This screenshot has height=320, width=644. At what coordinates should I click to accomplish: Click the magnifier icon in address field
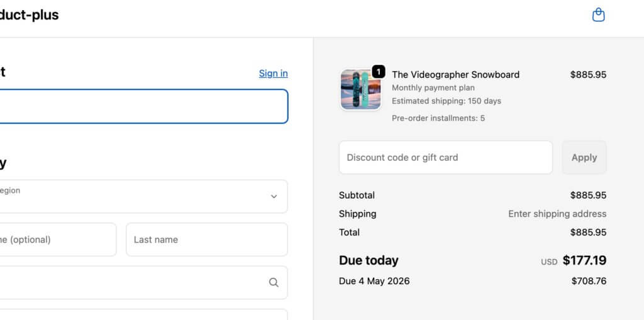[x=274, y=283]
